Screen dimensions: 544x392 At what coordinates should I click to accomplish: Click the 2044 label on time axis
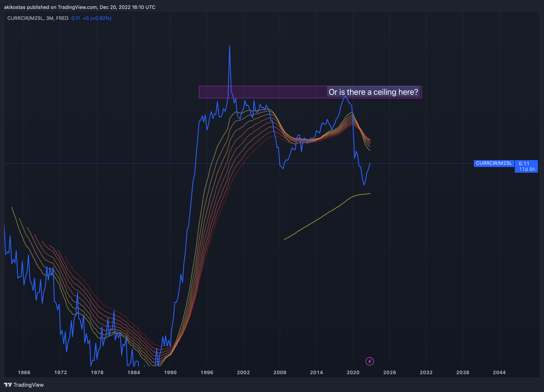(x=499, y=372)
